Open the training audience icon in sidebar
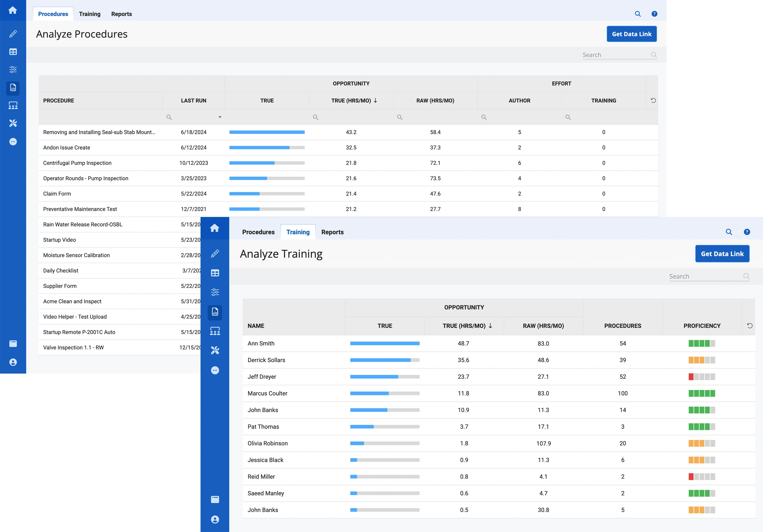The height and width of the screenshot is (532, 763). tap(13, 105)
